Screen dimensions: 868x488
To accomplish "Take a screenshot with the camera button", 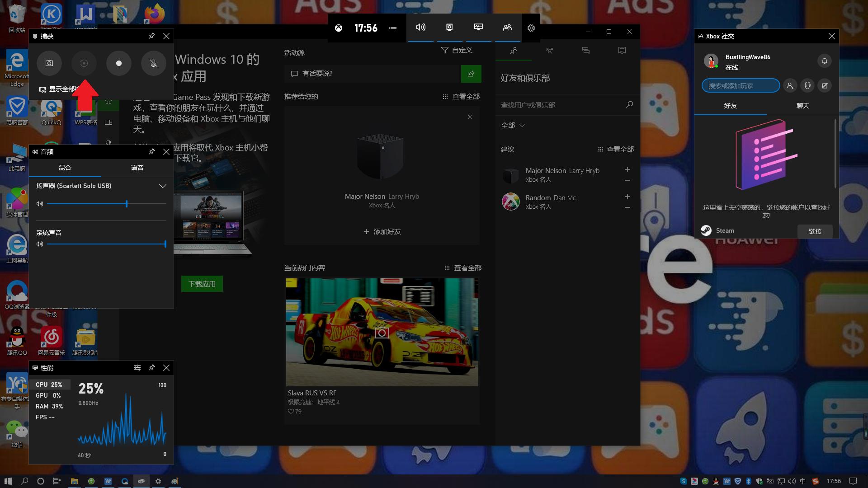I will pos(49,63).
